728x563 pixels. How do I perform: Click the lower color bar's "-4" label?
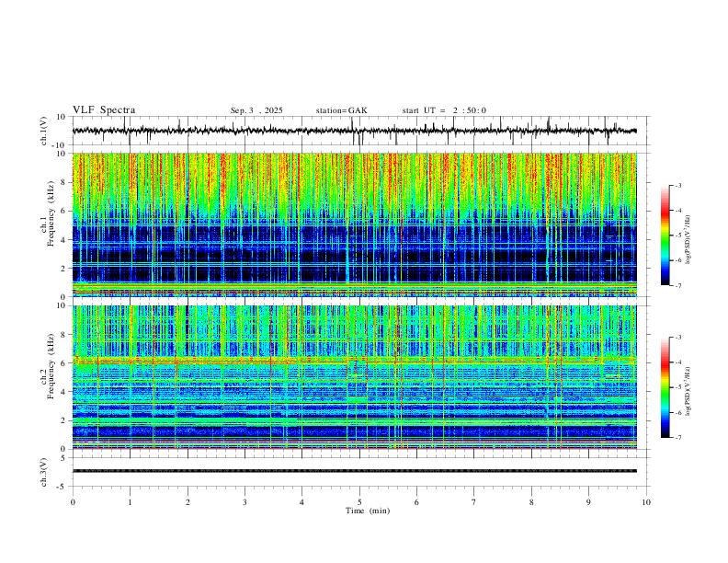[677, 362]
